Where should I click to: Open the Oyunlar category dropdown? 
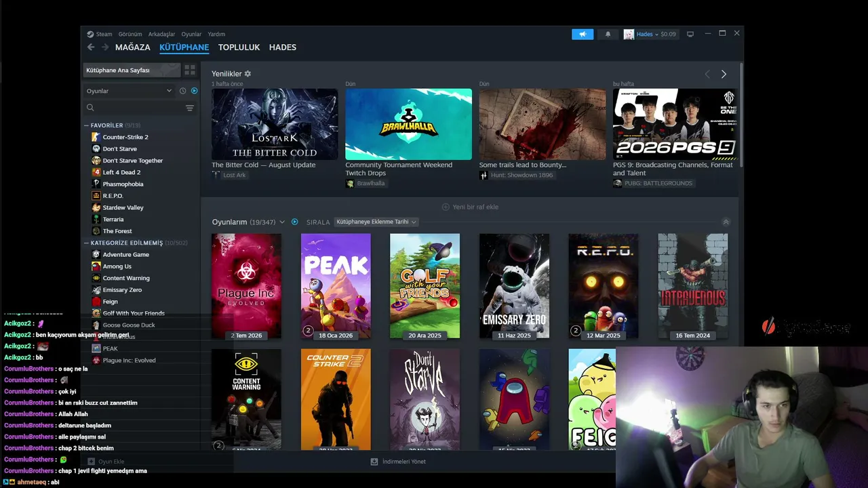pyautogui.click(x=129, y=91)
